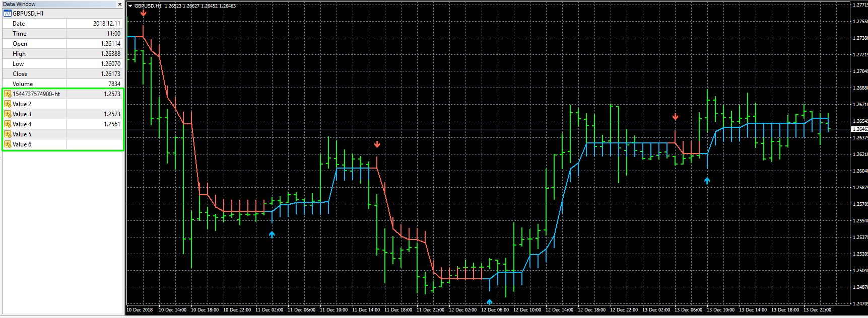Select the Value 5 label
Screen dimensions: 868x318
pyautogui.click(x=22, y=134)
